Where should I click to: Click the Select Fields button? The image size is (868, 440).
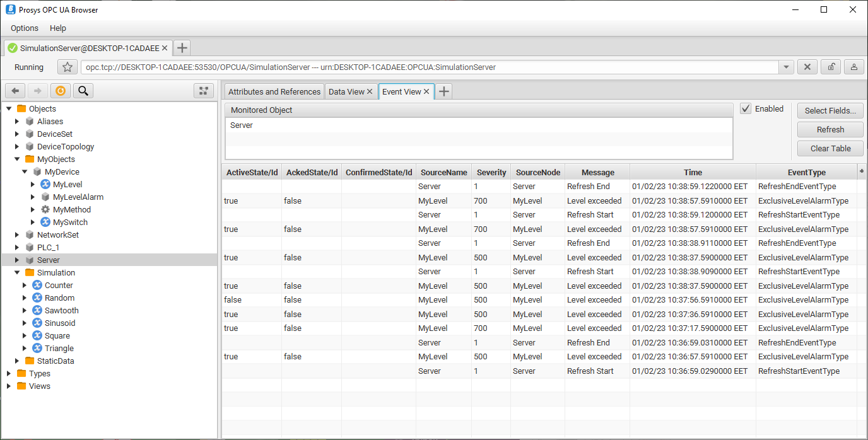(830, 111)
